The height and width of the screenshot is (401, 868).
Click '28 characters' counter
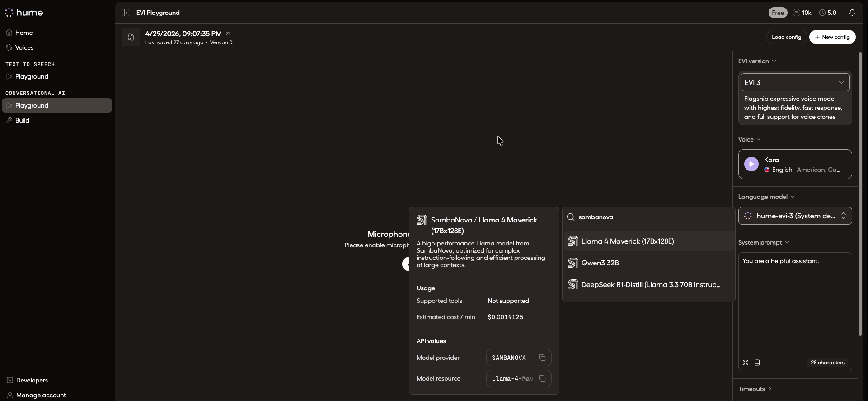pos(827,363)
